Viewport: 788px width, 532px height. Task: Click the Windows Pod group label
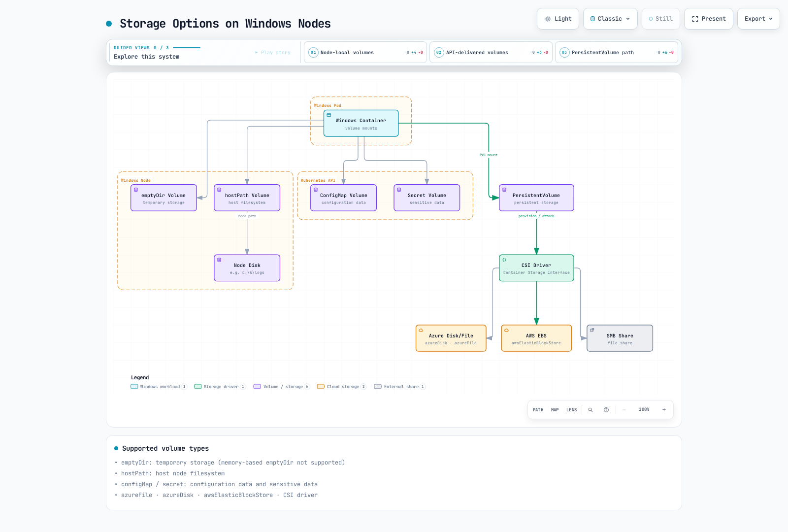(x=328, y=105)
